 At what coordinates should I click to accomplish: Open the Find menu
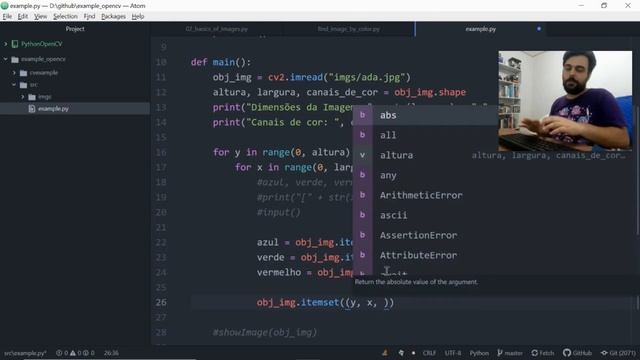(89, 16)
